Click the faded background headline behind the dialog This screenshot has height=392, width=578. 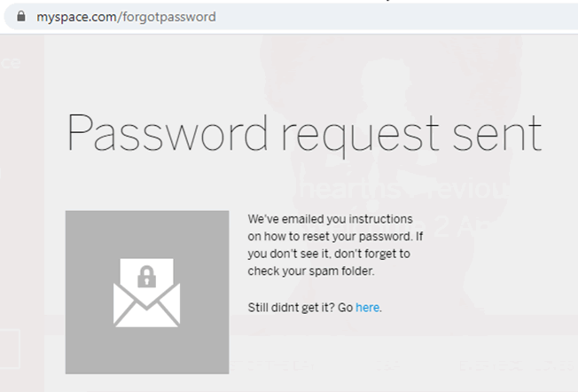402,188
